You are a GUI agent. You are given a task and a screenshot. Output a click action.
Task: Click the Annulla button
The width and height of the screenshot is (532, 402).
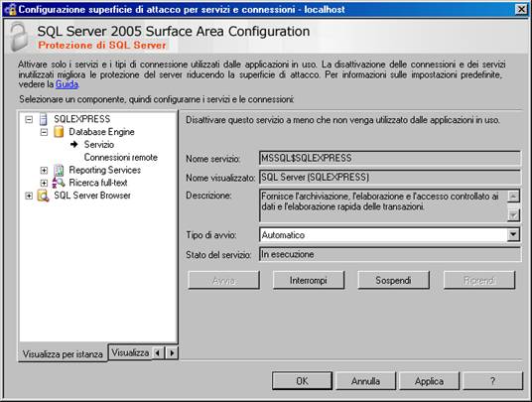pyautogui.click(x=365, y=381)
